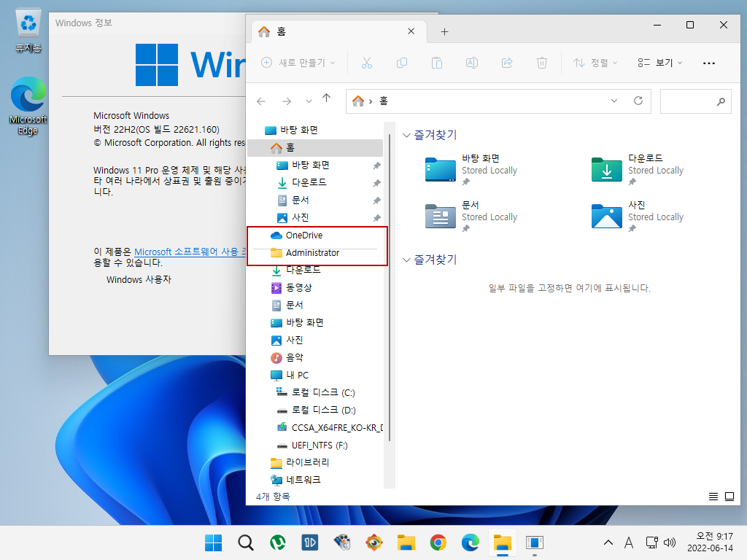Select 로컬 디스크 (D:) drive
Screen dimensions: 747x560
tap(315, 410)
